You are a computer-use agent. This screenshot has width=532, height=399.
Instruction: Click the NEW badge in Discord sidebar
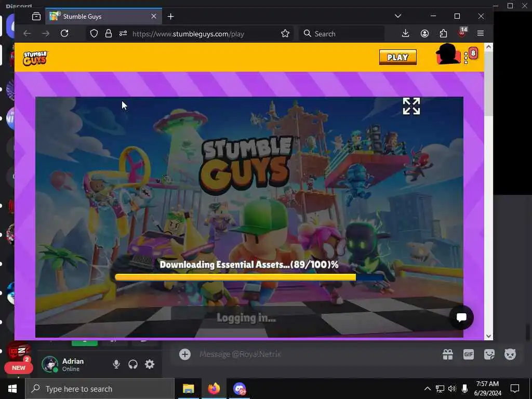(19, 368)
